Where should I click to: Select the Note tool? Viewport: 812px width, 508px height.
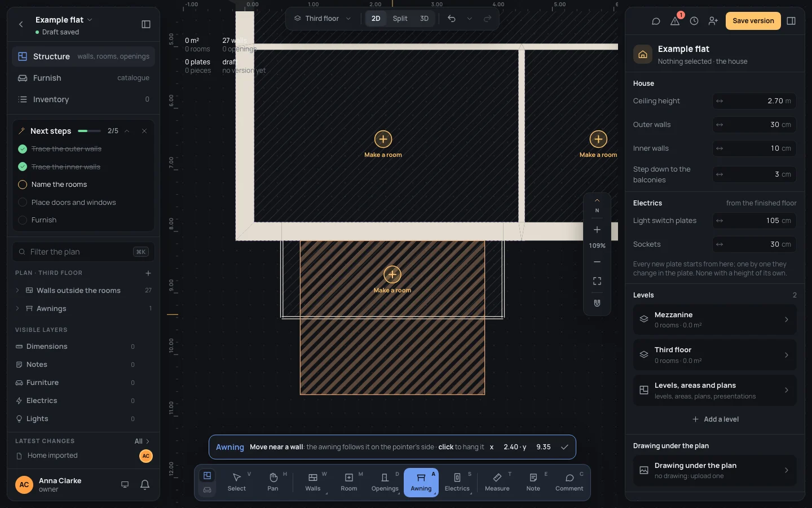click(x=533, y=483)
